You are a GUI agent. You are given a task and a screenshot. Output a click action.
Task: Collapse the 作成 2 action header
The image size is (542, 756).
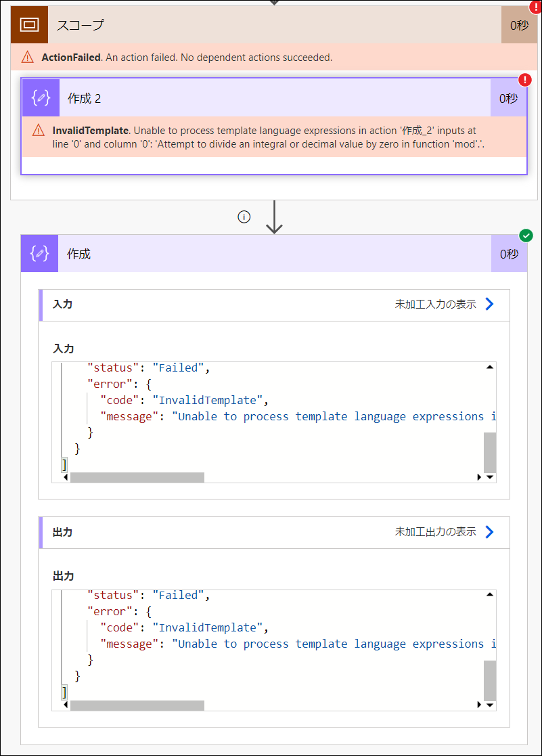274,98
